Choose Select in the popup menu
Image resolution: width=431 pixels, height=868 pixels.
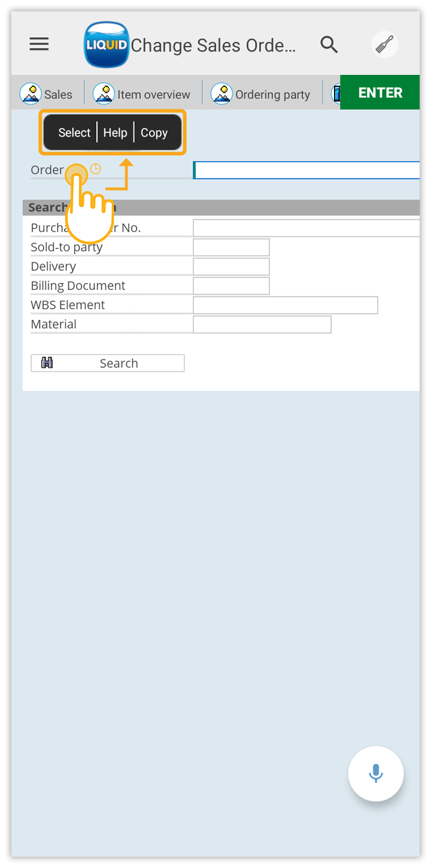74,132
